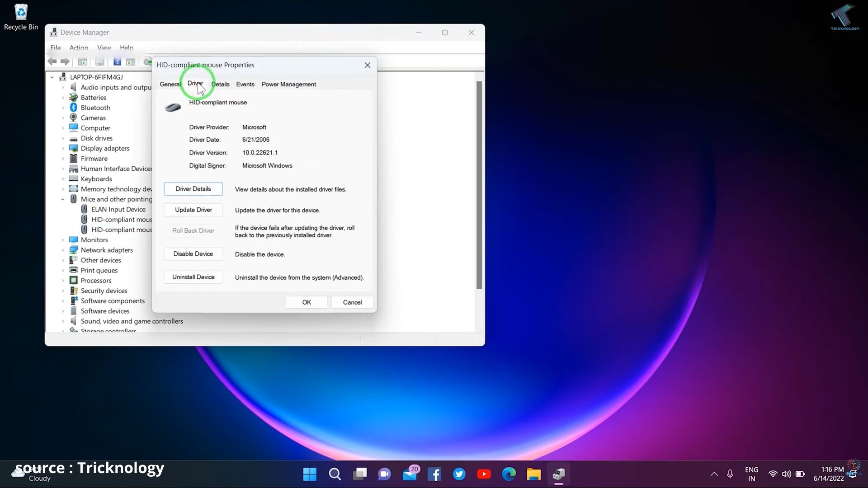Switch to the Details tab
The height and width of the screenshot is (488, 868).
pos(220,84)
